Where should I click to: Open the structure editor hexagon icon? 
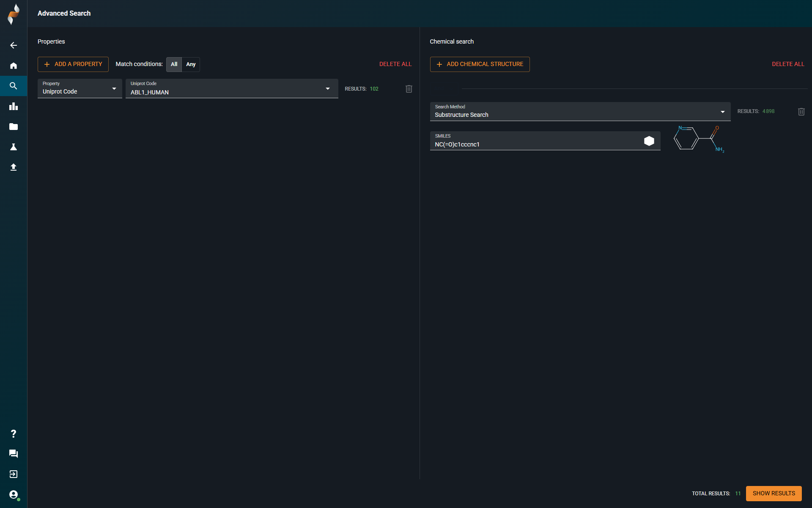[x=649, y=141]
